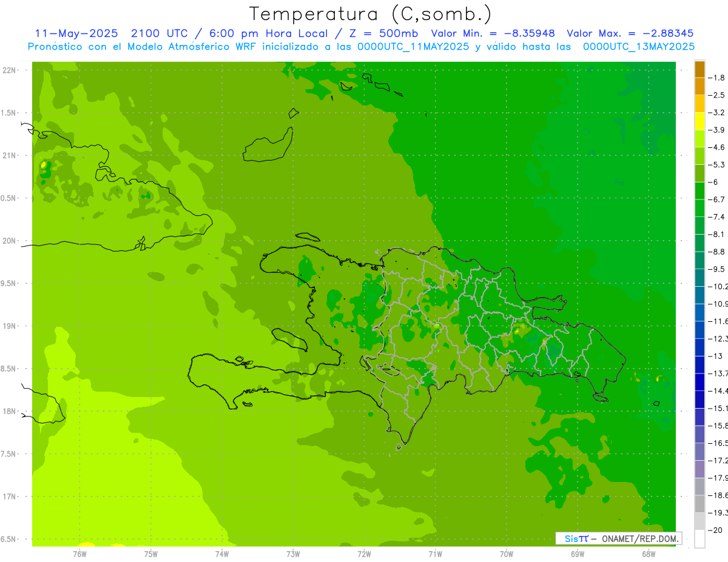Click the "73W" longitude label
The height and width of the screenshot is (562, 728).
click(x=293, y=554)
